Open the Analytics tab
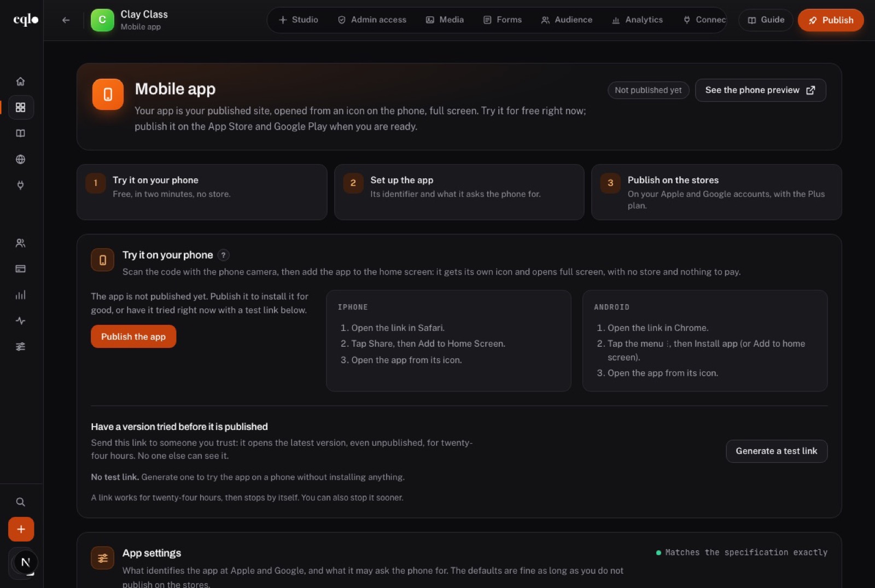This screenshot has width=875, height=588. point(637,20)
